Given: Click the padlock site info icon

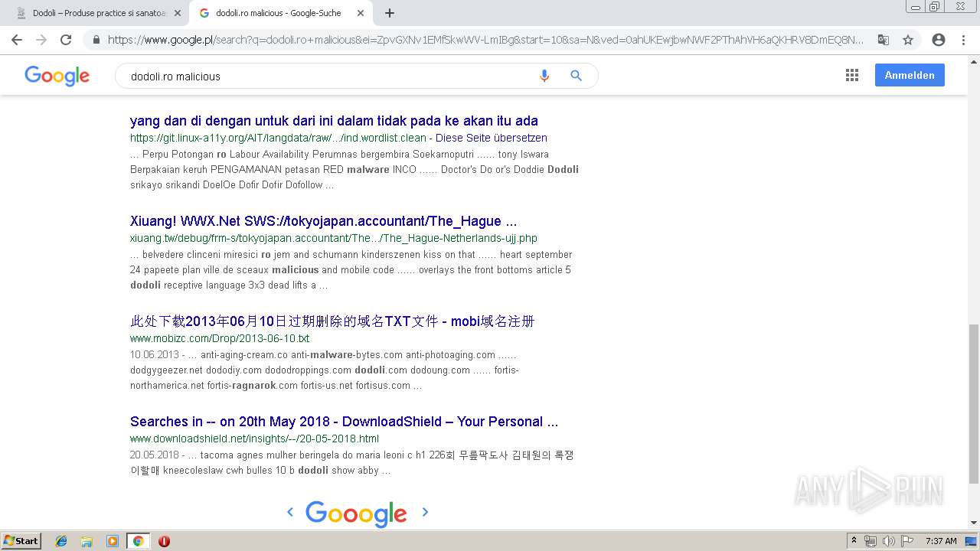Looking at the screenshot, I should point(96,40).
